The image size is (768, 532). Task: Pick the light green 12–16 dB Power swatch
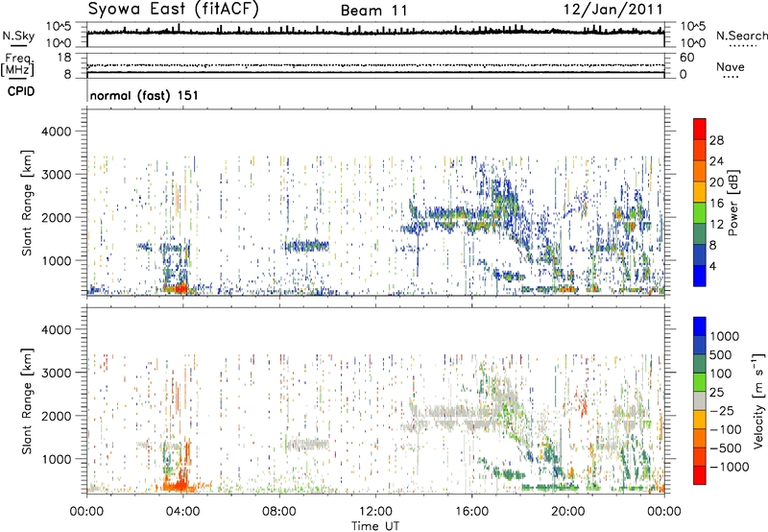point(700,213)
